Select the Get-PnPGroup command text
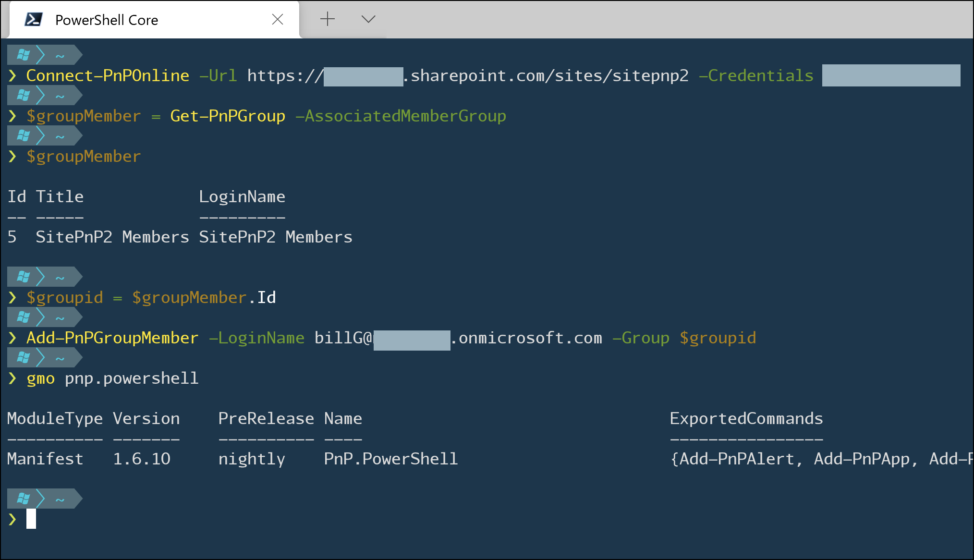The image size is (974, 560). point(228,115)
